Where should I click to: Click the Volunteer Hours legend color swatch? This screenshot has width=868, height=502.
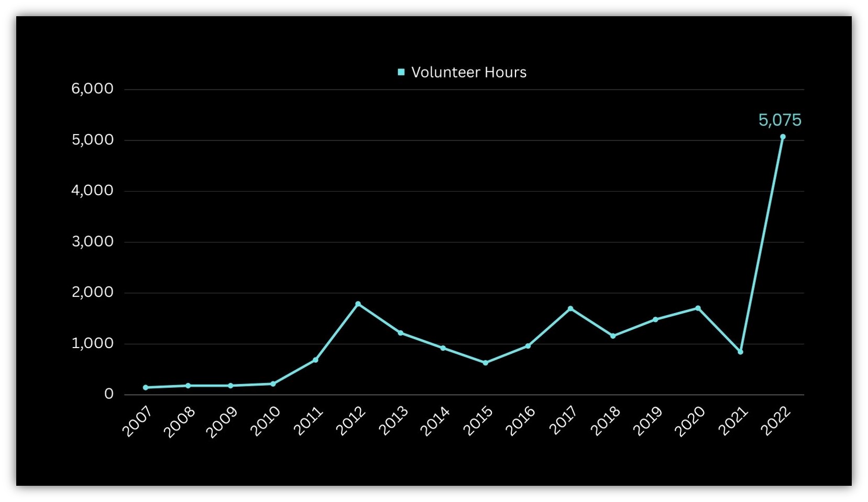(x=401, y=72)
